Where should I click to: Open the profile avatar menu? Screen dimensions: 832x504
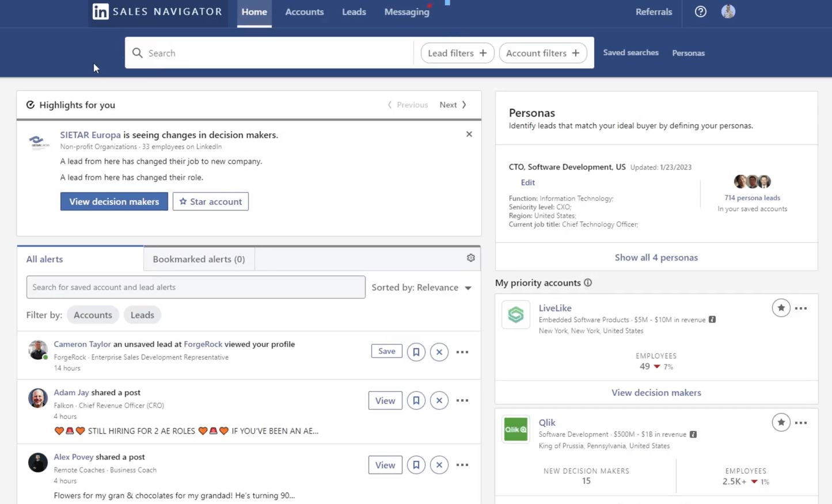[728, 12]
